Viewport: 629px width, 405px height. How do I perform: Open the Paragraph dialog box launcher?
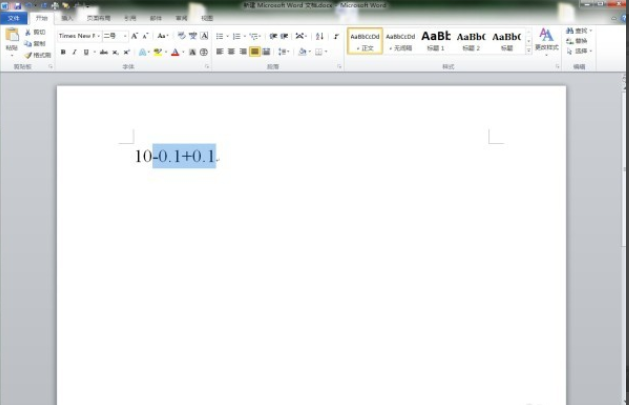[339, 67]
